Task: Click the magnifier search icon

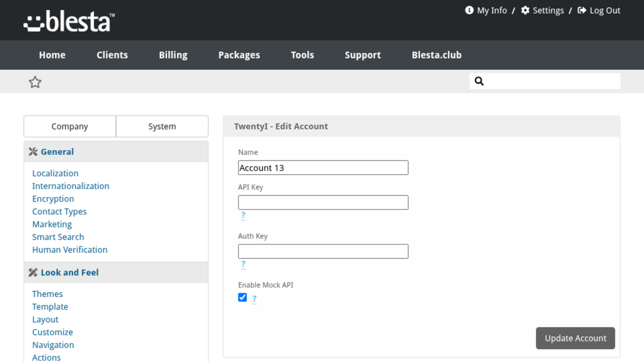Action: (x=479, y=81)
